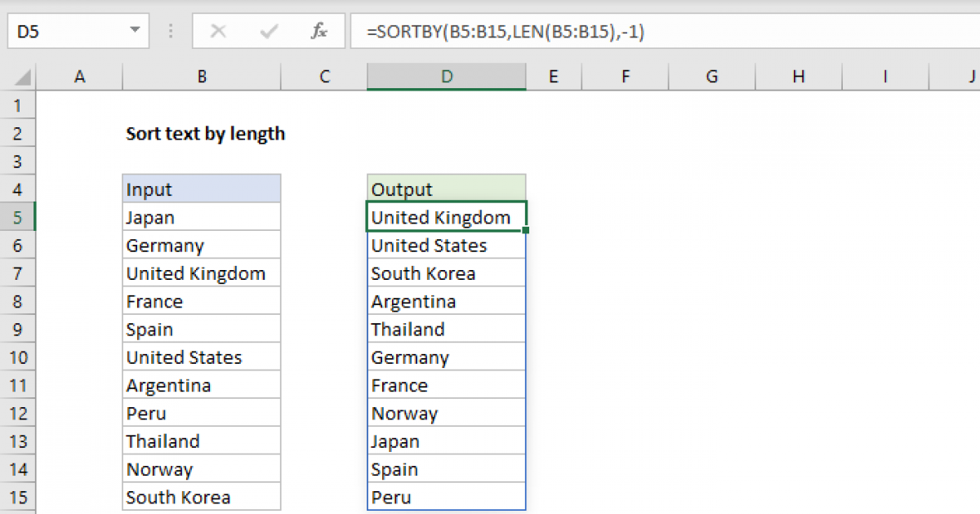The image size is (980, 514).
Task: Select row 15 header
Action: (18, 497)
